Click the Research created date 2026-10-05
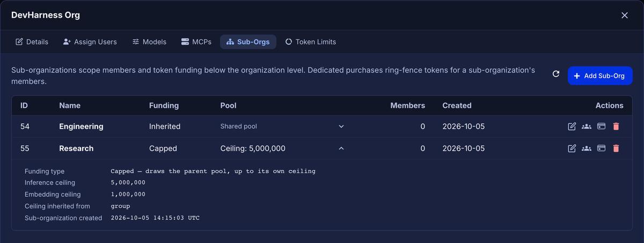 click(463, 148)
